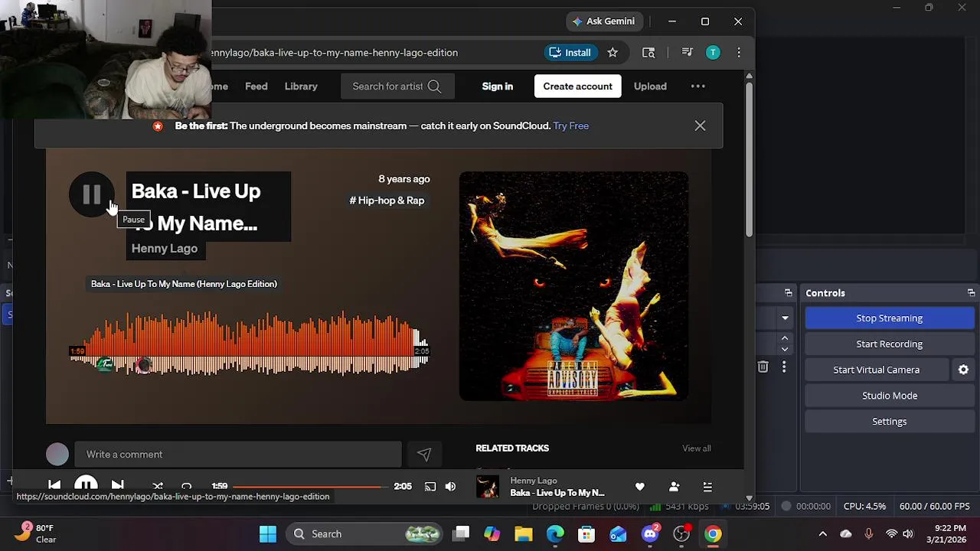Toggle repeat in the bottom player bar

pos(187,487)
